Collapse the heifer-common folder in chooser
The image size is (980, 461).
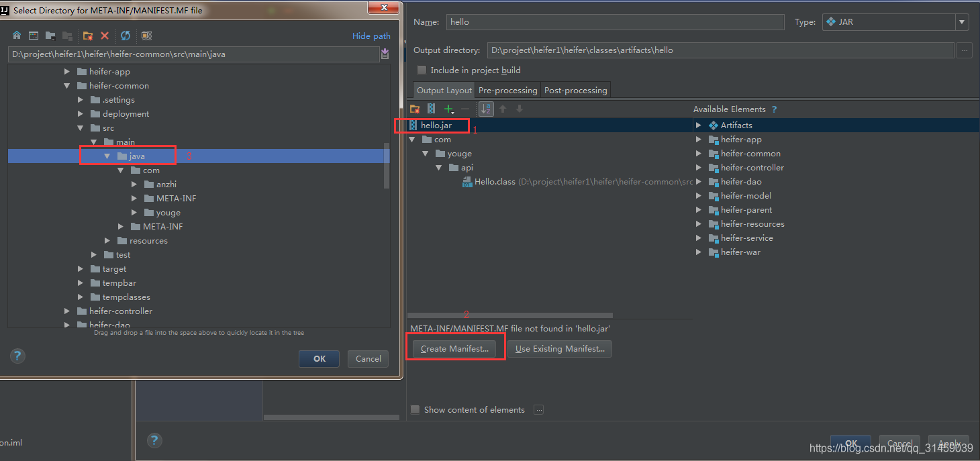tap(66, 86)
